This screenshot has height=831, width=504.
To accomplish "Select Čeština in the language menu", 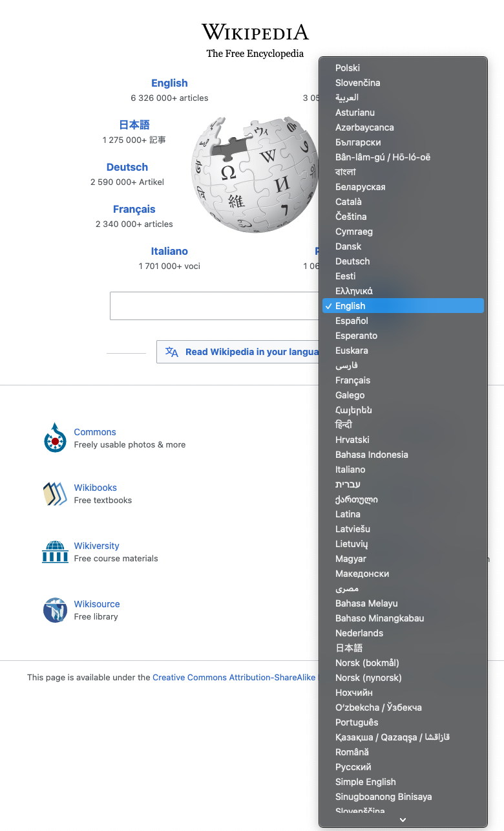I will click(403, 217).
